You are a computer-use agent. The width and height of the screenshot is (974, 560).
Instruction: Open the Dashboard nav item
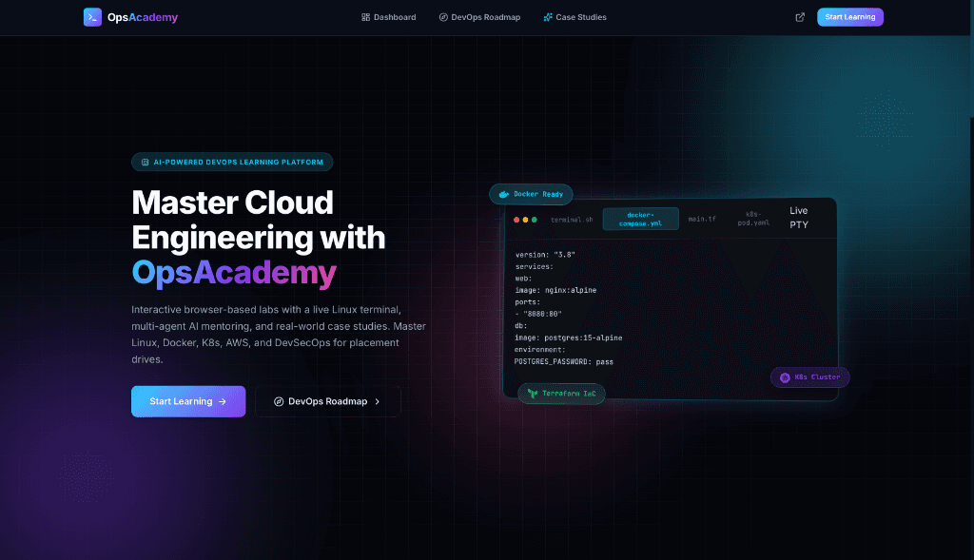(x=389, y=17)
